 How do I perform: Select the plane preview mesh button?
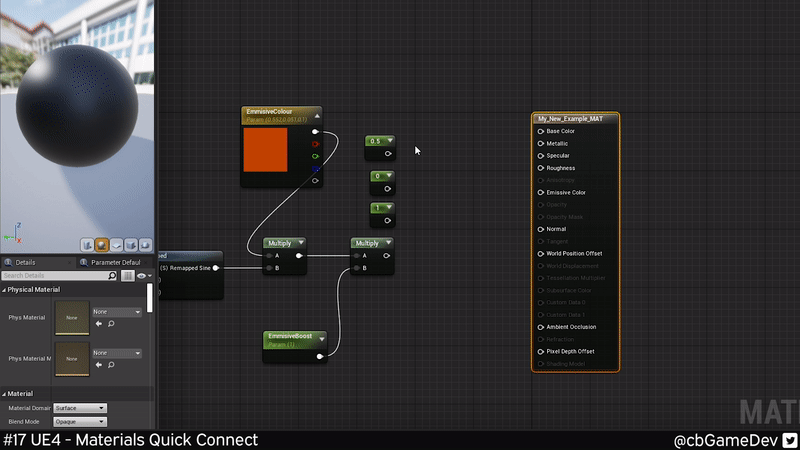(x=117, y=244)
